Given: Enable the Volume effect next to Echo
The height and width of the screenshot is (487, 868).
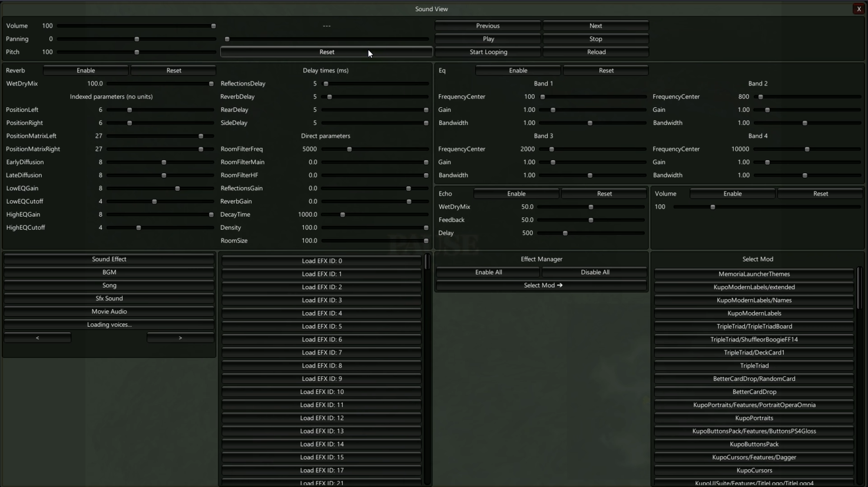Looking at the screenshot, I should (733, 194).
